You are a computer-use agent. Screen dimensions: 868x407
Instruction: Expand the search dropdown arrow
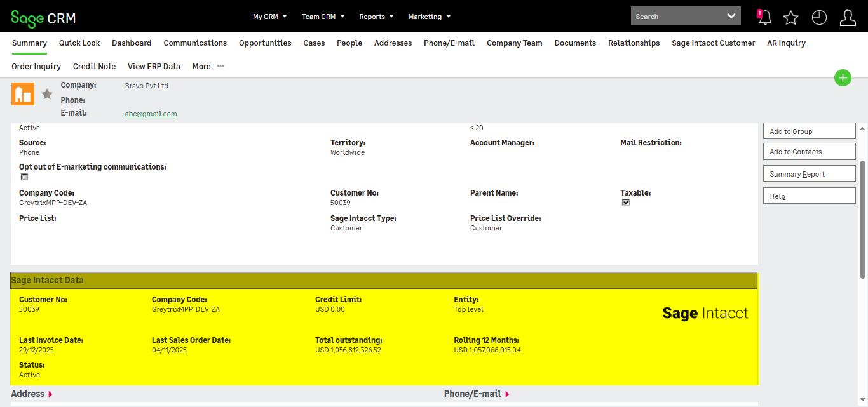[x=731, y=16]
